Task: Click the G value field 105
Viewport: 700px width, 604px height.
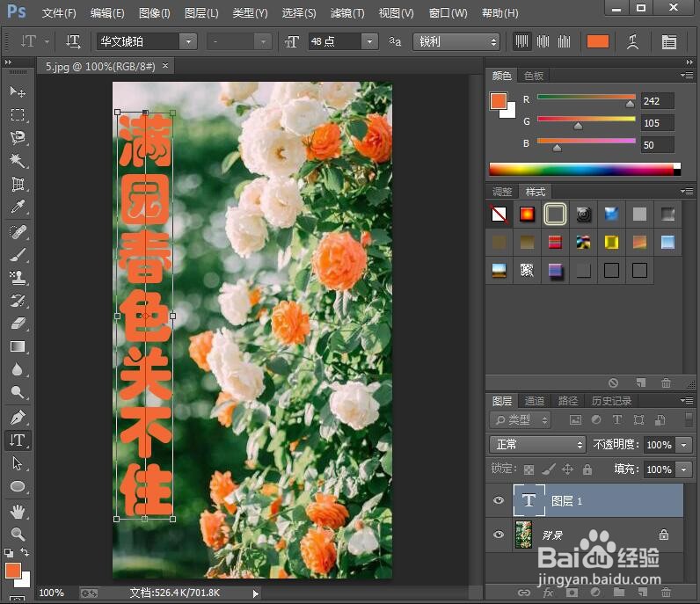Action: 658,123
